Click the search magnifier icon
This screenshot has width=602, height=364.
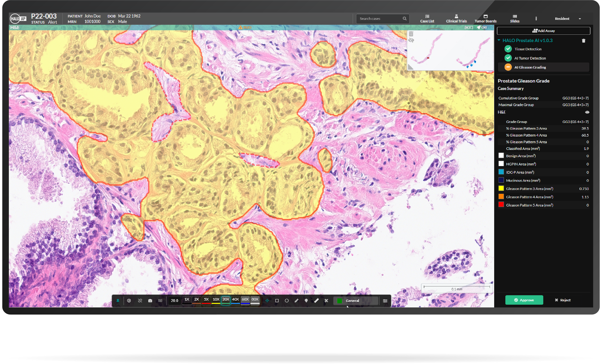(x=405, y=19)
